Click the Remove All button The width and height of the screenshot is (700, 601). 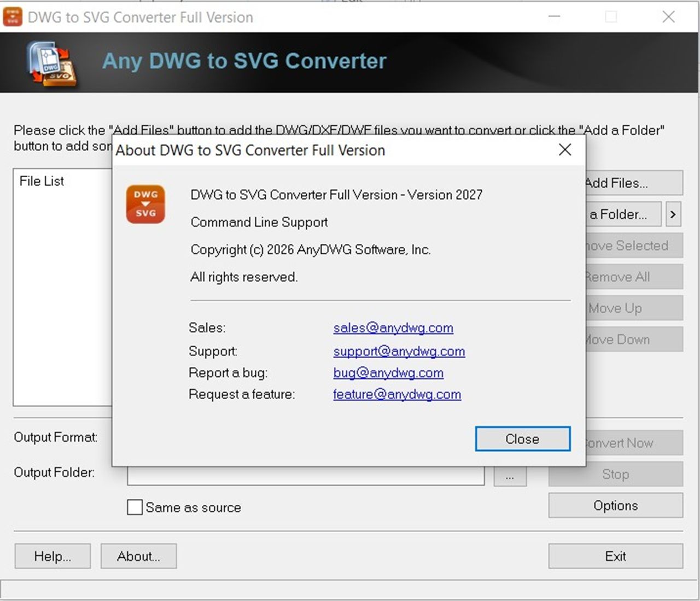634,277
